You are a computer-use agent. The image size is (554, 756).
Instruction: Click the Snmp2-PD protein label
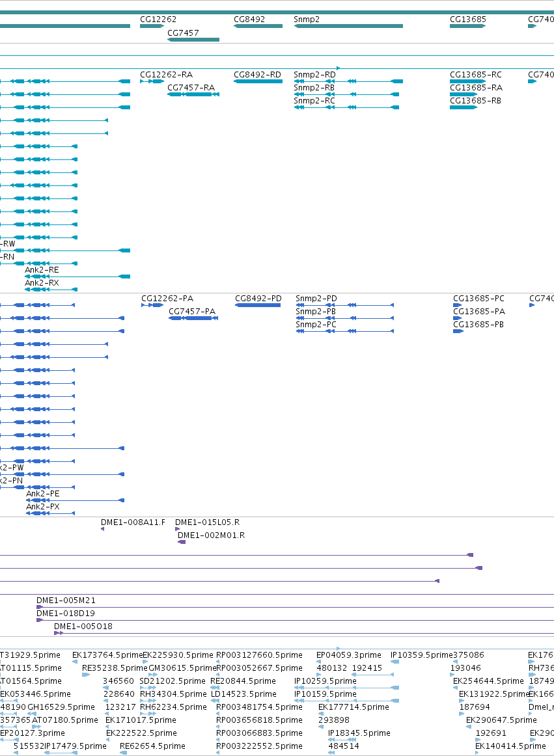pyautogui.click(x=316, y=299)
